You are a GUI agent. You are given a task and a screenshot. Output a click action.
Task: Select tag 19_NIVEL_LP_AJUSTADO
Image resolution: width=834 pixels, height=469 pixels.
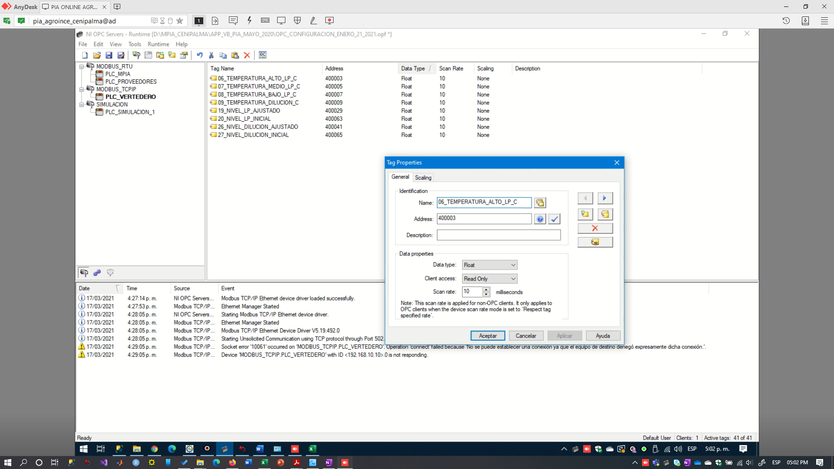click(x=248, y=111)
